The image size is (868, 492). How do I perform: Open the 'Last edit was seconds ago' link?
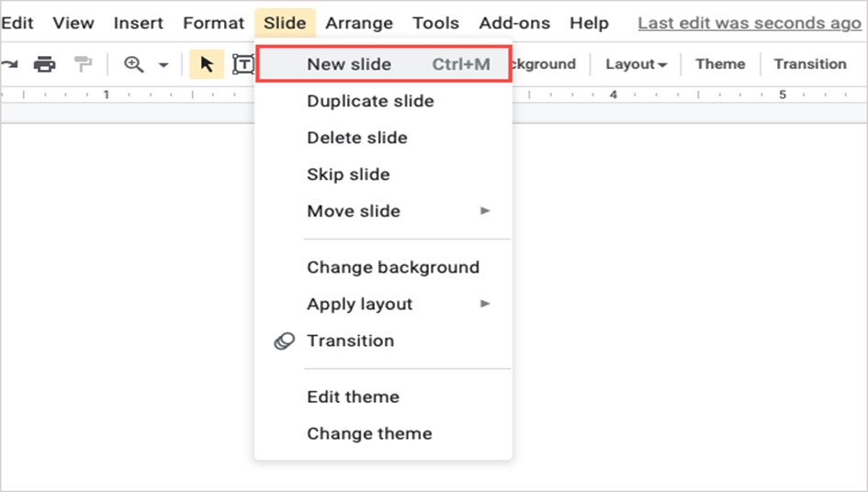point(749,23)
